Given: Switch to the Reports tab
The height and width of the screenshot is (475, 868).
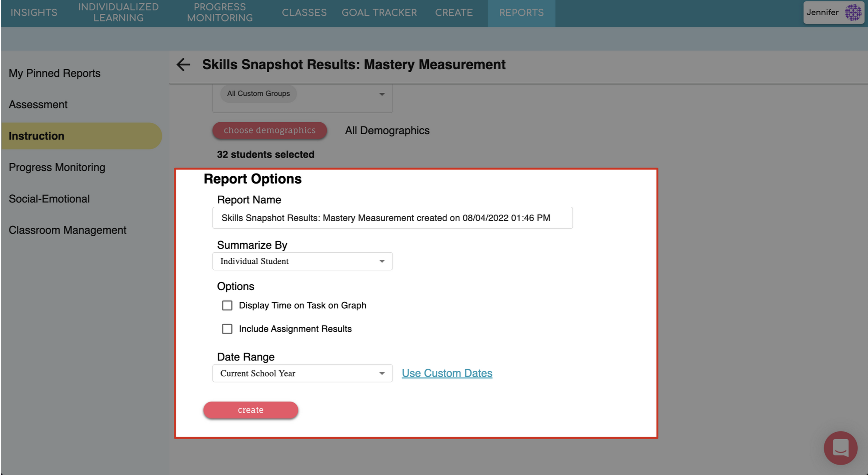Looking at the screenshot, I should (521, 12).
